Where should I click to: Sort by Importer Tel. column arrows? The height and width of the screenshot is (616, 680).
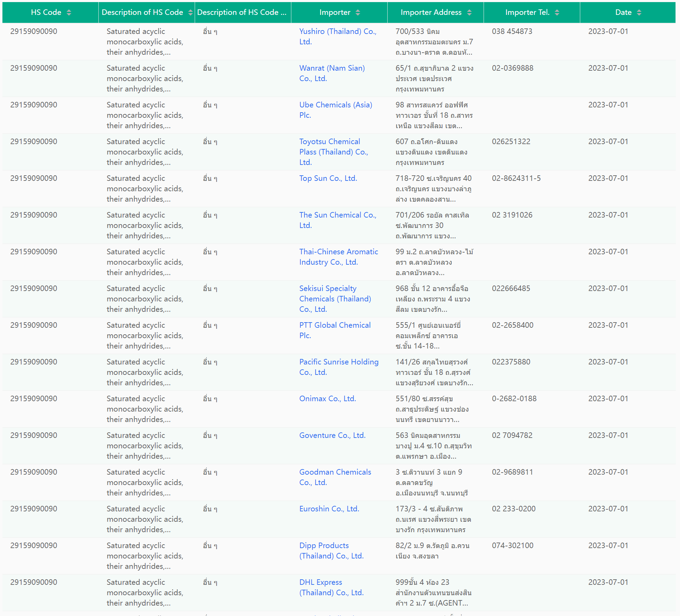pos(557,12)
